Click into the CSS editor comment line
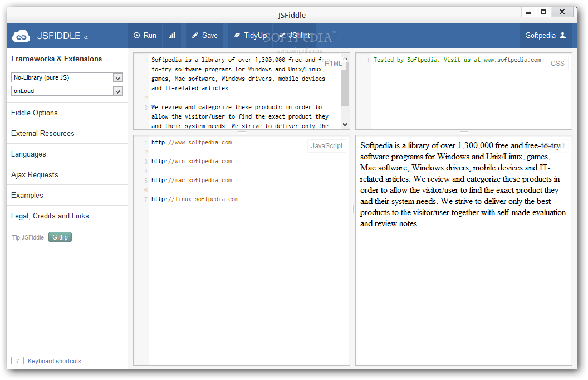The width and height of the screenshot is (588, 380). point(457,60)
